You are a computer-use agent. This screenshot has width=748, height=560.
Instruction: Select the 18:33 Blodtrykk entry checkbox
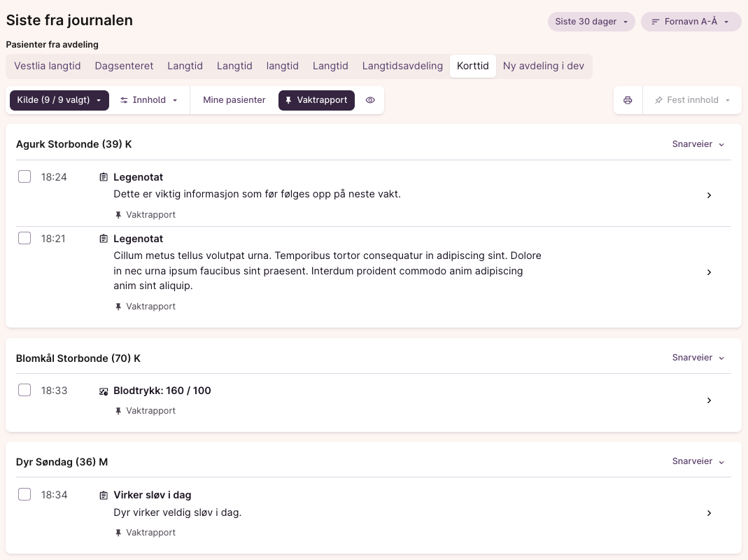tap(24, 391)
